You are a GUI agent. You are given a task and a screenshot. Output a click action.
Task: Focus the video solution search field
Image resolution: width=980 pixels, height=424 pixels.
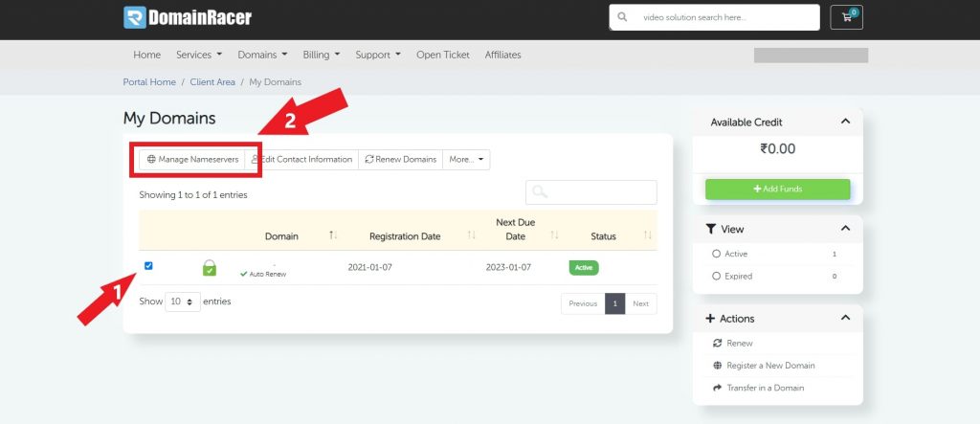point(714,17)
